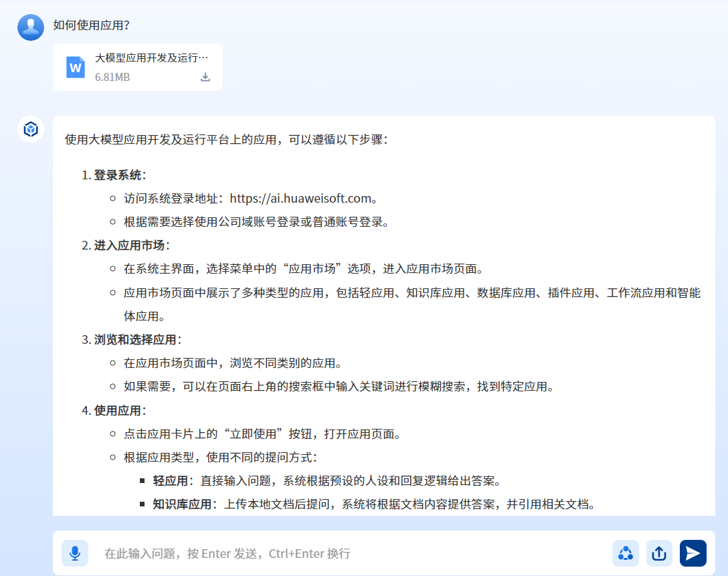Click the intro sentence of the answer
728x576 pixels.
point(226,139)
